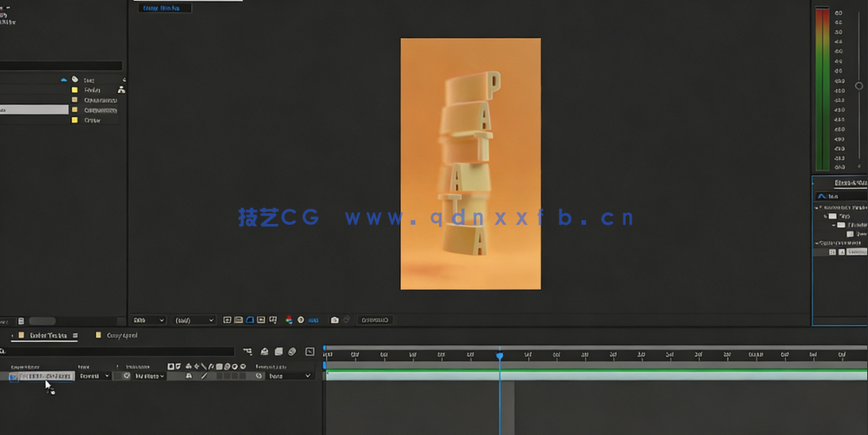Open the Show Channel RGB circles icon
This screenshot has height=435, width=868.
[x=288, y=320]
